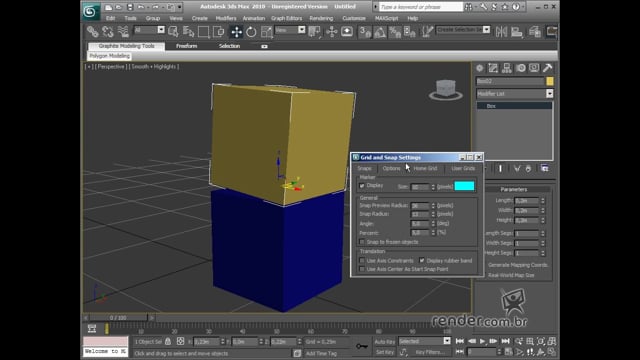
Task: Collapse the Parameters rollout header
Action: click(x=513, y=189)
